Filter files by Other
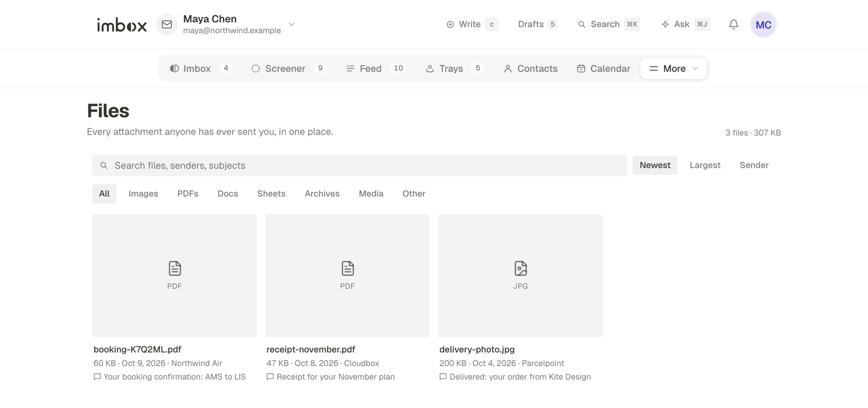Screen dimensions: 868x408 click(414, 194)
